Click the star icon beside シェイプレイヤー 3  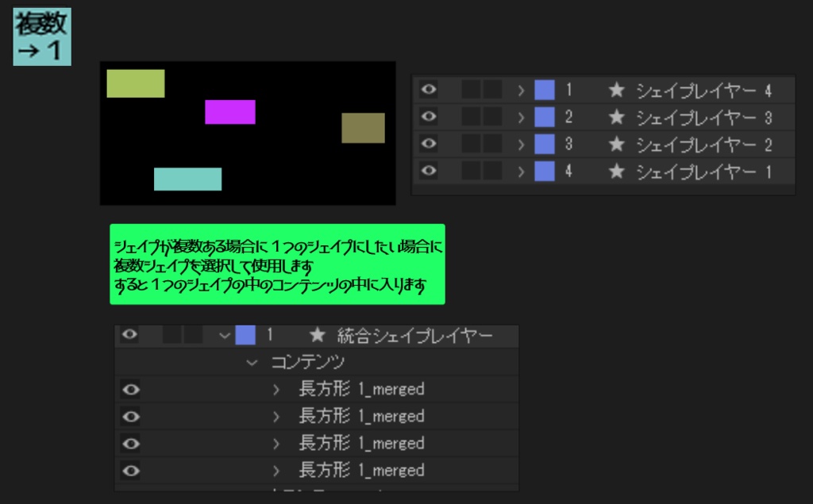click(618, 117)
